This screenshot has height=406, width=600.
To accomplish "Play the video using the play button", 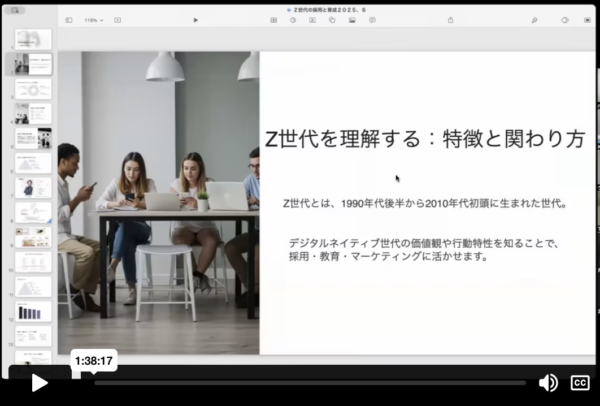I will click(x=39, y=382).
